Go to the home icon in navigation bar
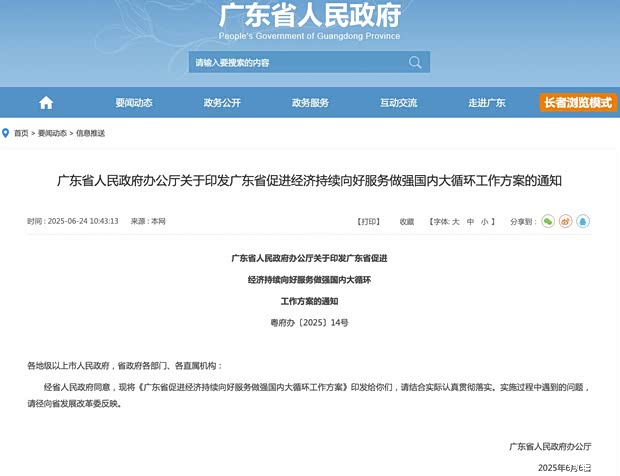 coord(46,103)
